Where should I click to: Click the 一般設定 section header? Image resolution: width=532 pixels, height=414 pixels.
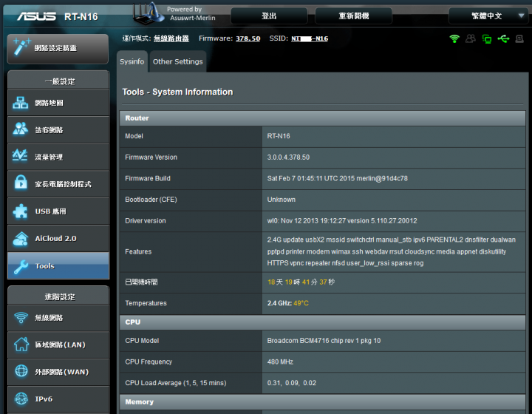pyautogui.click(x=58, y=81)
